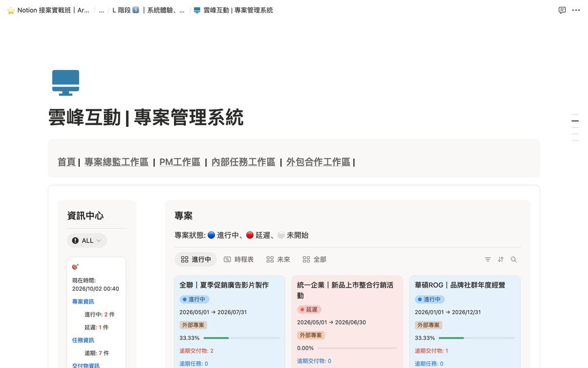Click the date 2026/05/01 → 2026/07/31
This screenshot has width=588, height=368.
click(x=213, y=312)
